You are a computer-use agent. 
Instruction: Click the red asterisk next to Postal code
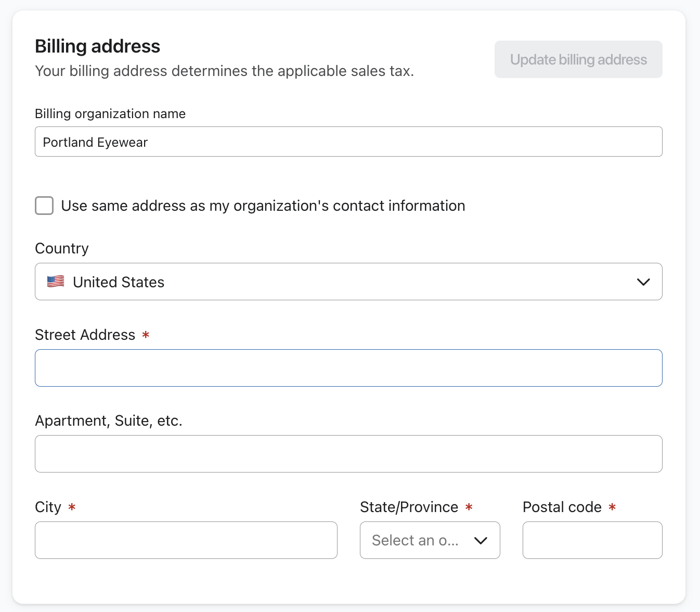point(614,507)
